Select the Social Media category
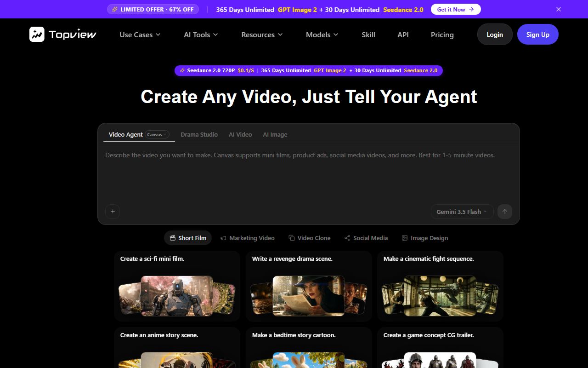588x368 pixels. coord(366,238)
